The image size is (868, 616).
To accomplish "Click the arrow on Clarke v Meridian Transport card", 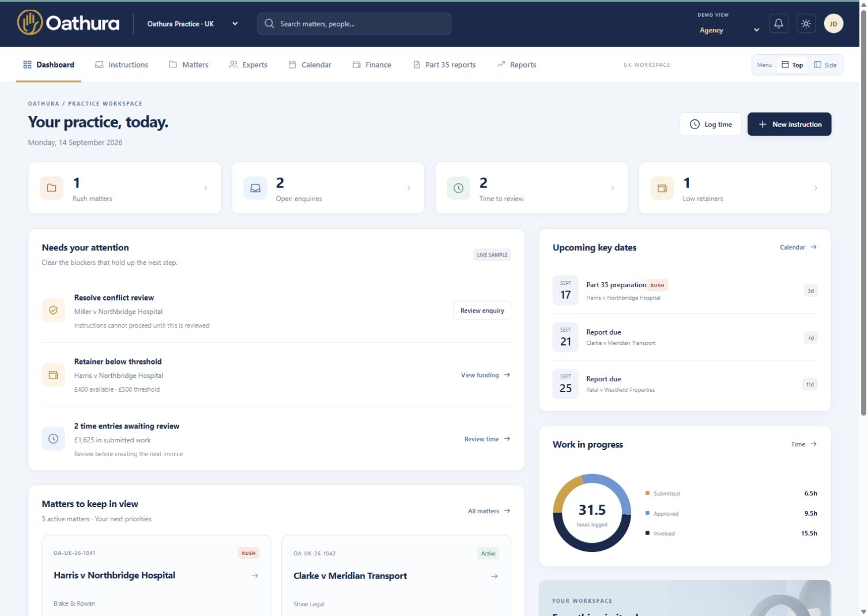I will tap(495, 576).
